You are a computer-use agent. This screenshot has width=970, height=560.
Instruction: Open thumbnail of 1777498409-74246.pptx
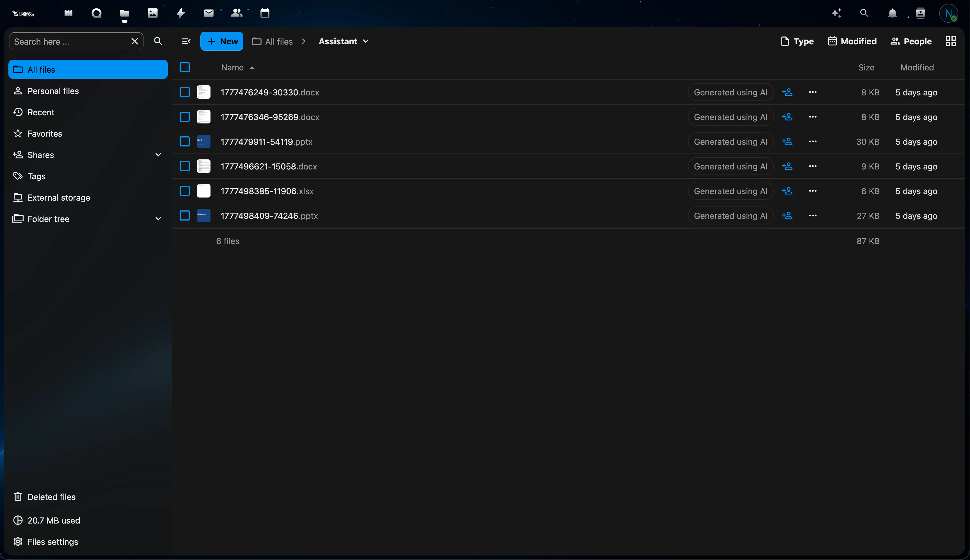(203, 215)
